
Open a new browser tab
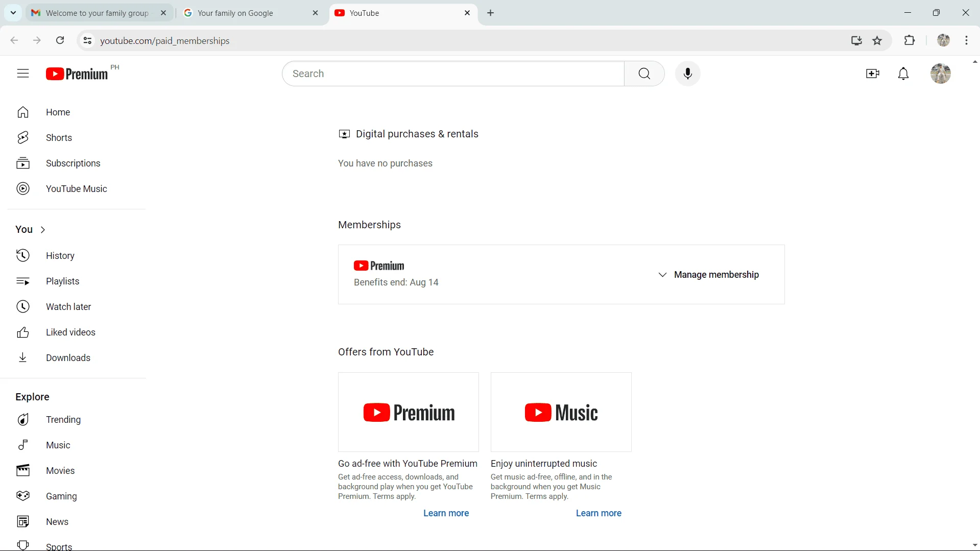[491, 13]
